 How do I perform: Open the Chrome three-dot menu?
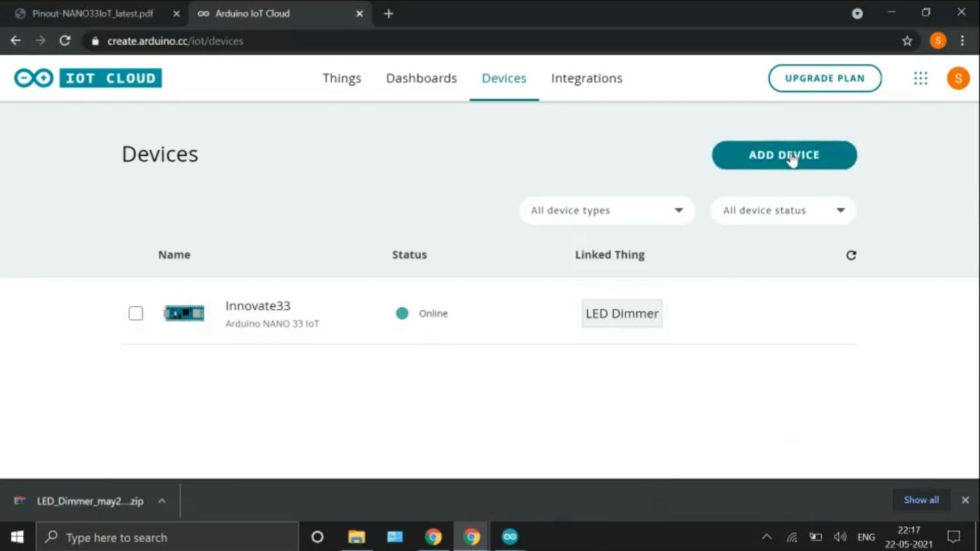click(962, 41)
